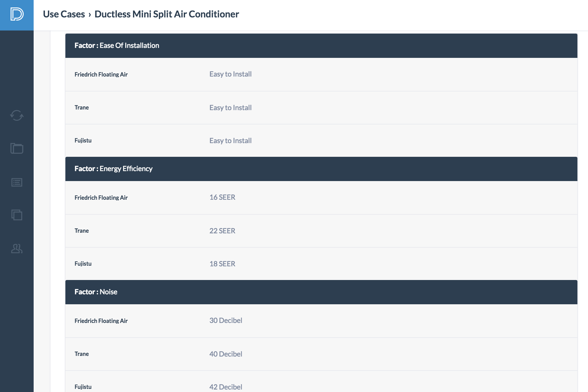Select the 42 Decibel value

[226, 387]
